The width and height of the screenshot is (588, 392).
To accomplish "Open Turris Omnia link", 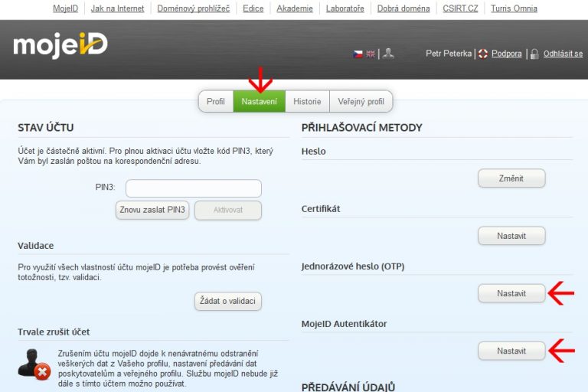I will [514, 8].
